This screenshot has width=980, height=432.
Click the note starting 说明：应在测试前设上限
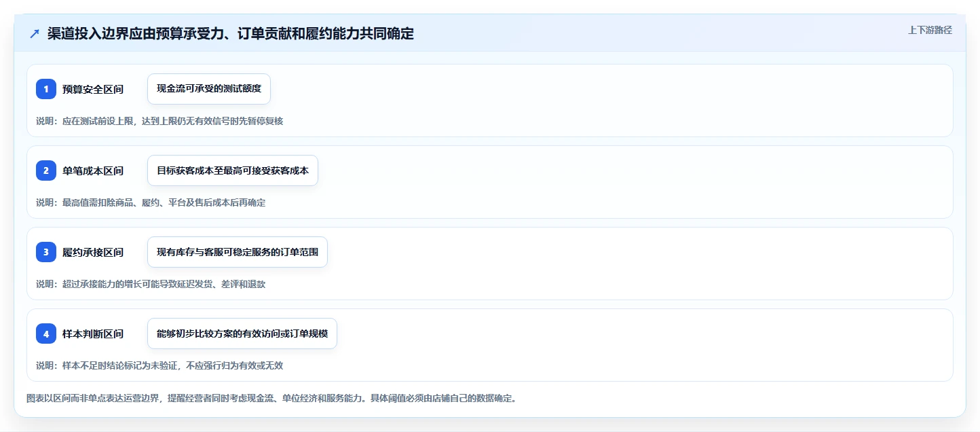point(159,121)
